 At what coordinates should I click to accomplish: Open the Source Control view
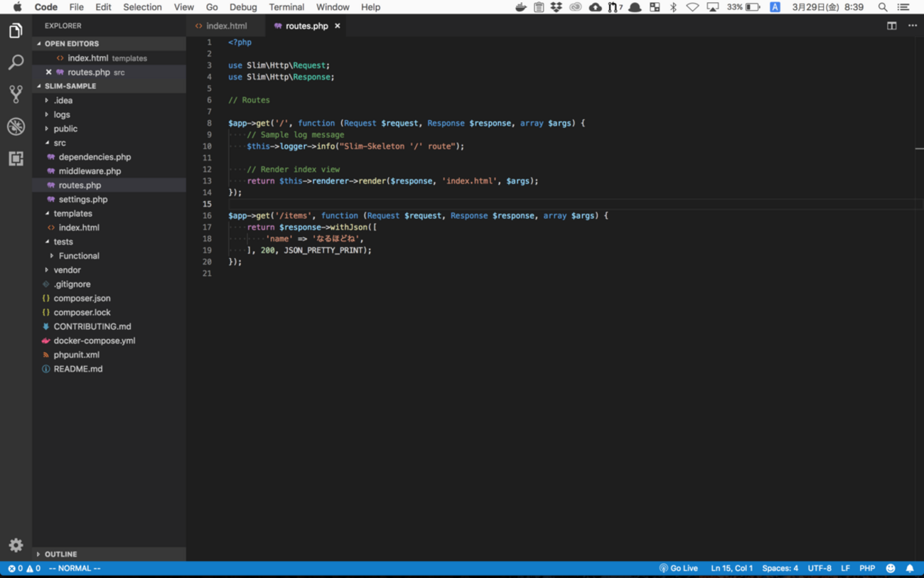(x=16, y=95)
